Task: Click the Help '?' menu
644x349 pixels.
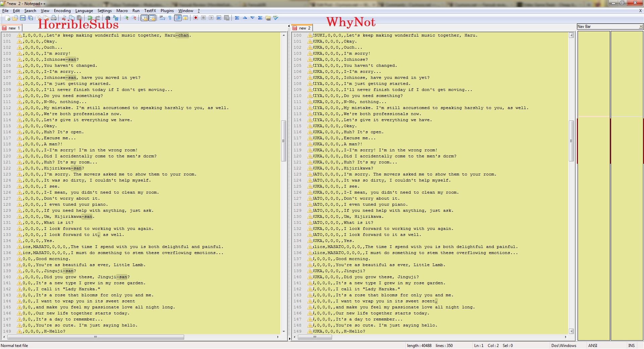Action: tap(199, 11)
